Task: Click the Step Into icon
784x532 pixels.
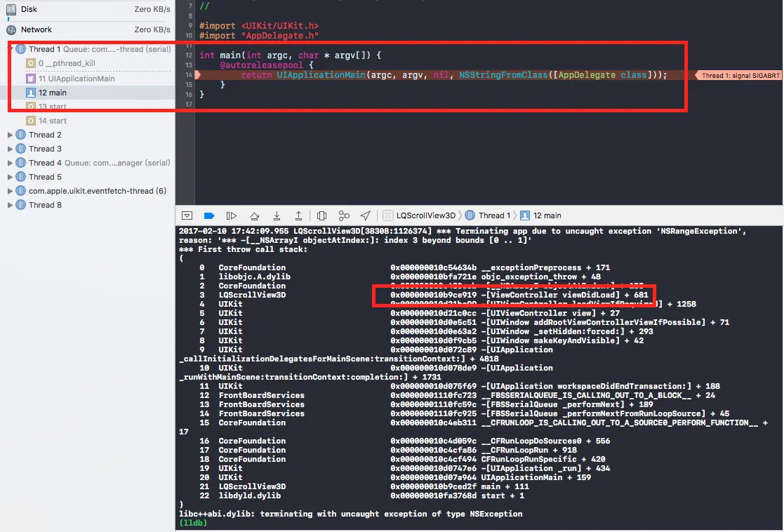Action: [277, 215]
